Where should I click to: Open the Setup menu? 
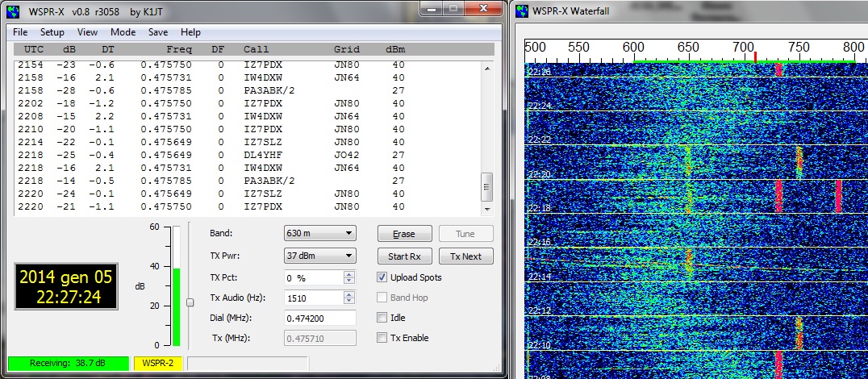tap(52, 32)
